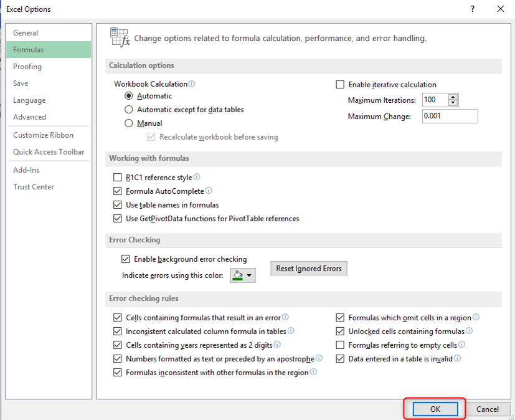This screenshot has height=420, width=515.
Task: Info icon for years represented as 2 digits
Action: coord(277,345)
